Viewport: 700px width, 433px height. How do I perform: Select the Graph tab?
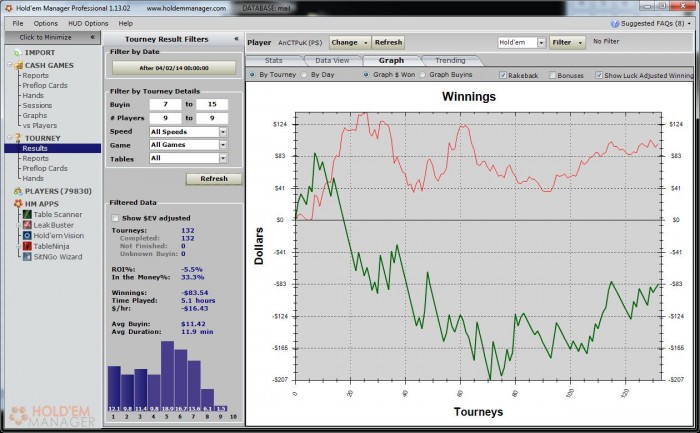point(391,60)
